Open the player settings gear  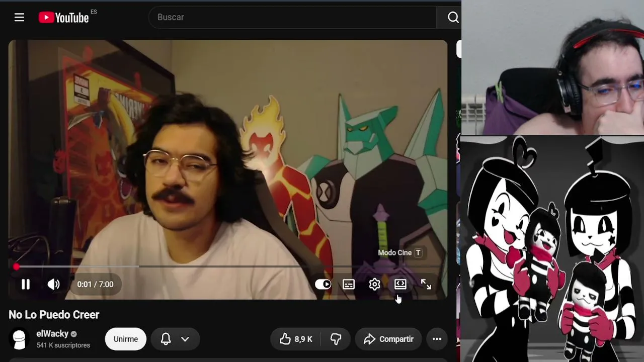coord(374,285)
